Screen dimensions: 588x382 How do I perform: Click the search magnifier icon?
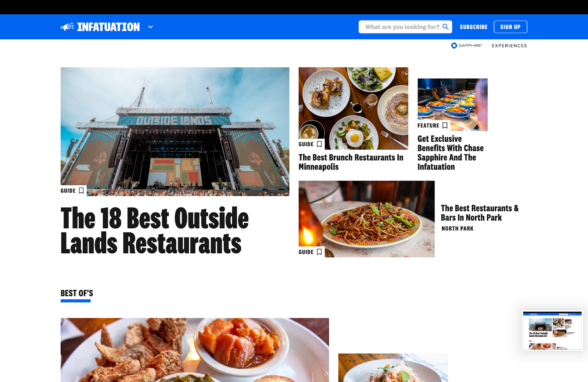445,27
